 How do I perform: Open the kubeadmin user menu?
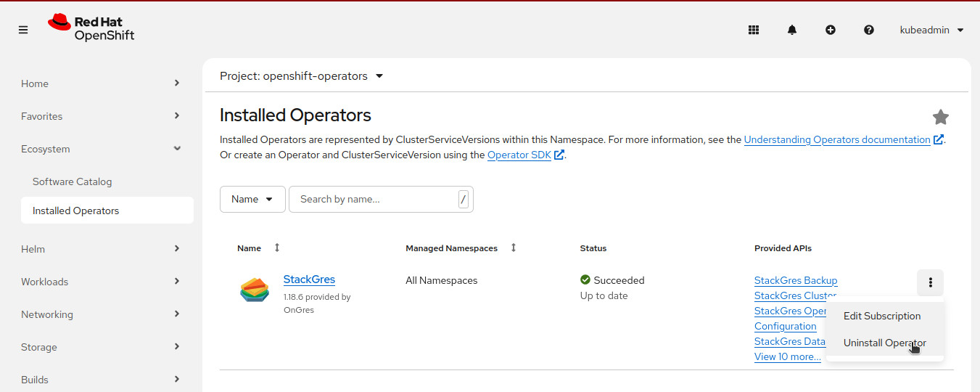931,30
